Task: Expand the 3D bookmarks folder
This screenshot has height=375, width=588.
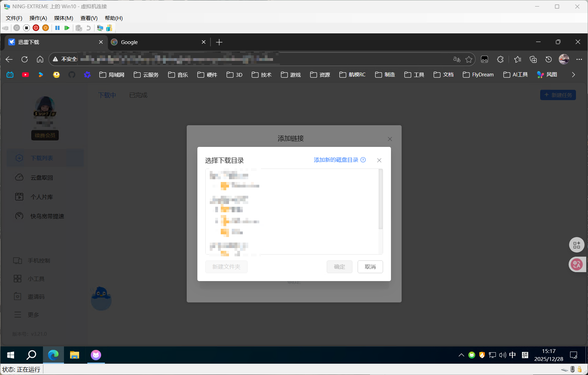Action: pos(235,75)
